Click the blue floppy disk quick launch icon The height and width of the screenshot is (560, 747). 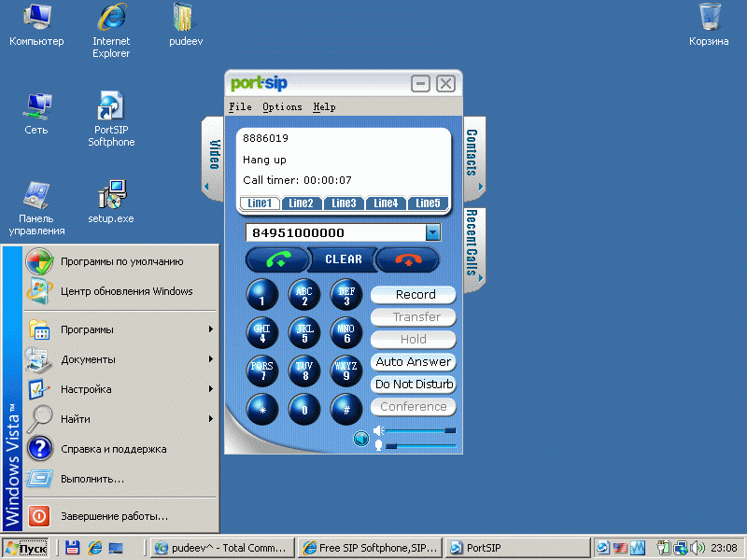click(x=73, y=548)
